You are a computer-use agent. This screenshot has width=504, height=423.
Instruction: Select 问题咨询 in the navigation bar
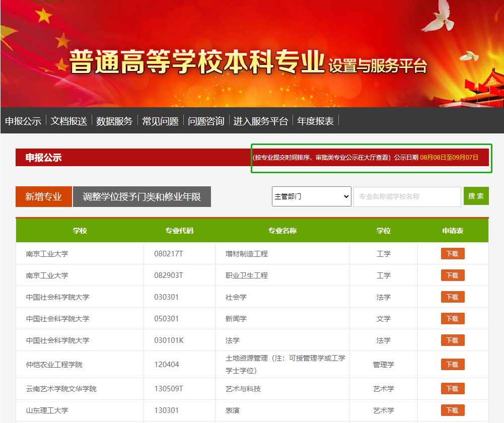click(206, 121)
